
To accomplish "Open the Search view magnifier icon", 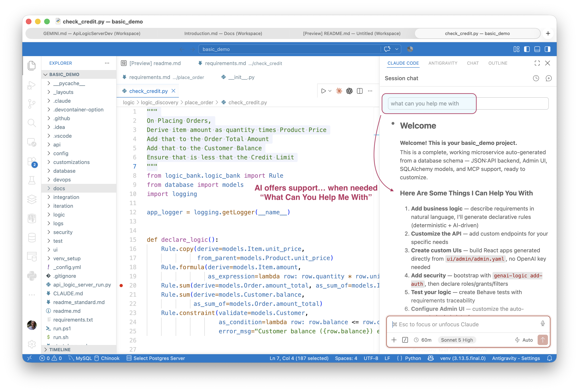I will point(32,123).
